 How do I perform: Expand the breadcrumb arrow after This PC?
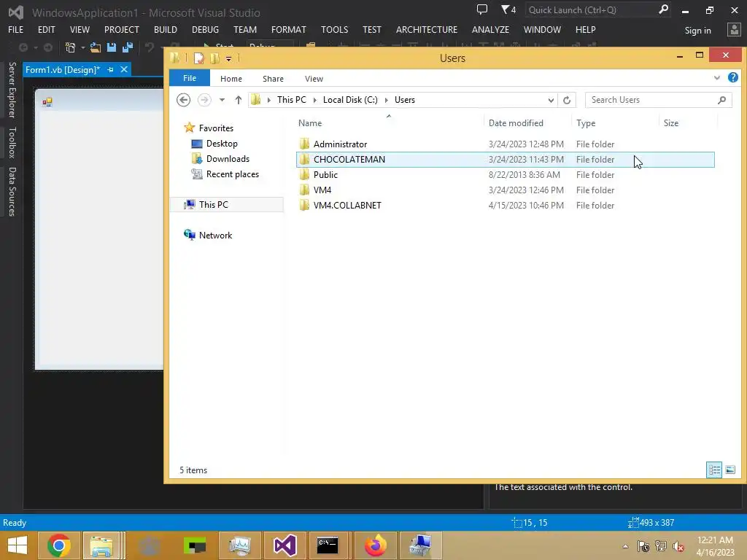[315, 100]
